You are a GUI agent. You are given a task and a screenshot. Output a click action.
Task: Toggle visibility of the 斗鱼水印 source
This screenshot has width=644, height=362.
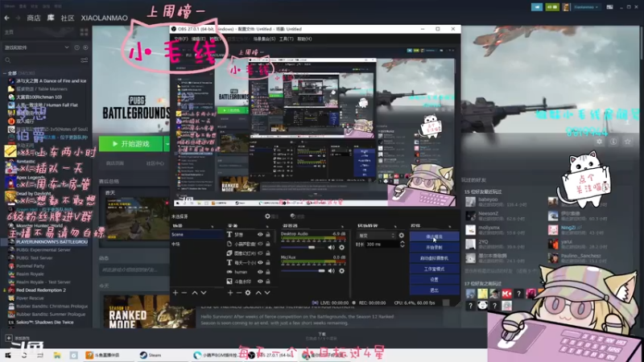tap(260, 282)
